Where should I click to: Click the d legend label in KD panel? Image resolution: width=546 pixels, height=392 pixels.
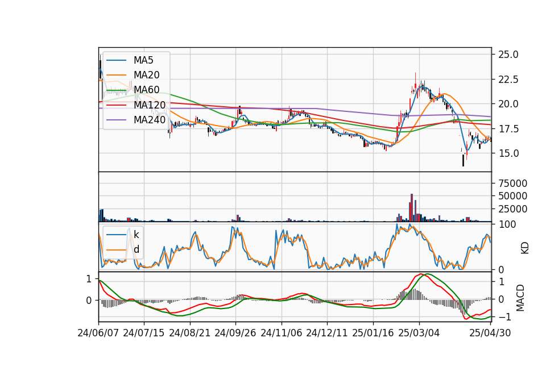[x=136, y=249]
